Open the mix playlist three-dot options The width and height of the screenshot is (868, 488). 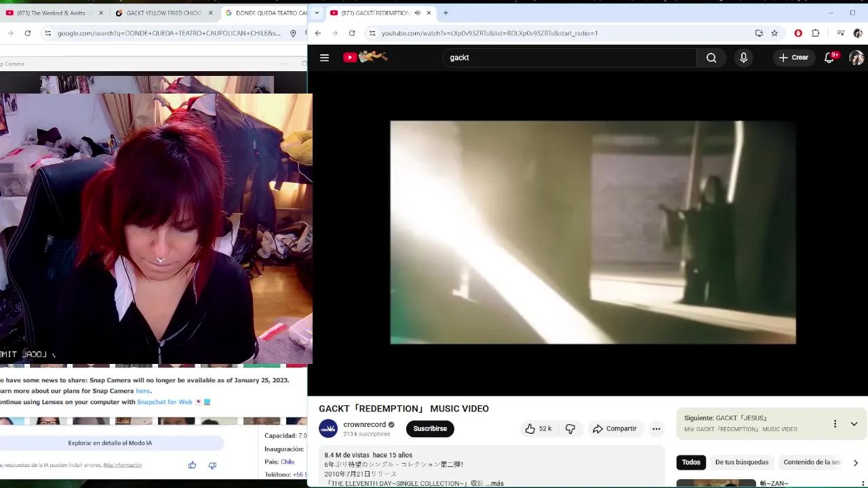click(835, 424)
